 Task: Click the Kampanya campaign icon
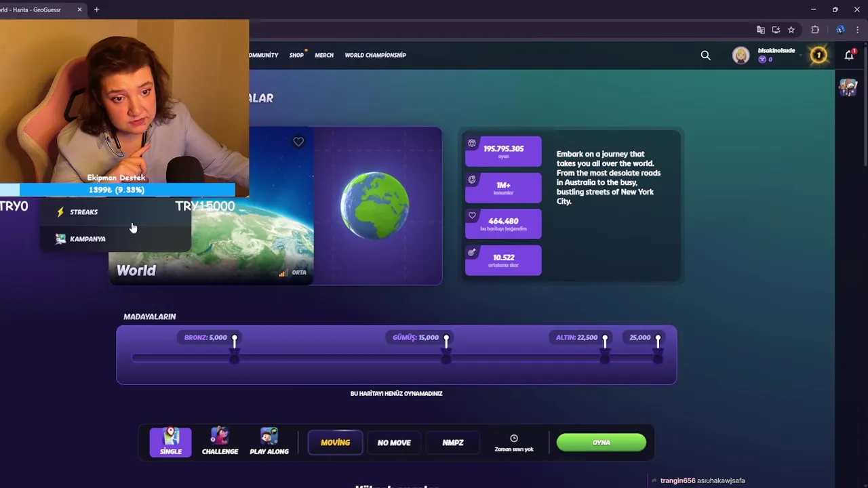point(60,239)
